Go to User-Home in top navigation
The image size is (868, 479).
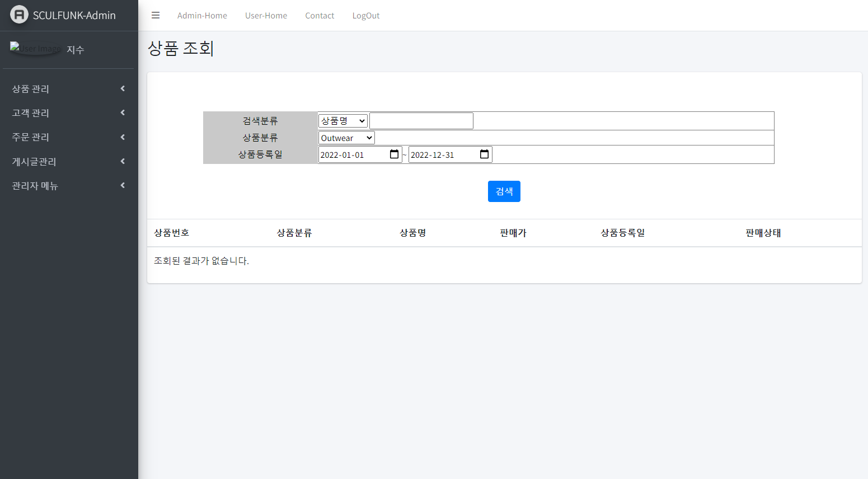(266, 16)
